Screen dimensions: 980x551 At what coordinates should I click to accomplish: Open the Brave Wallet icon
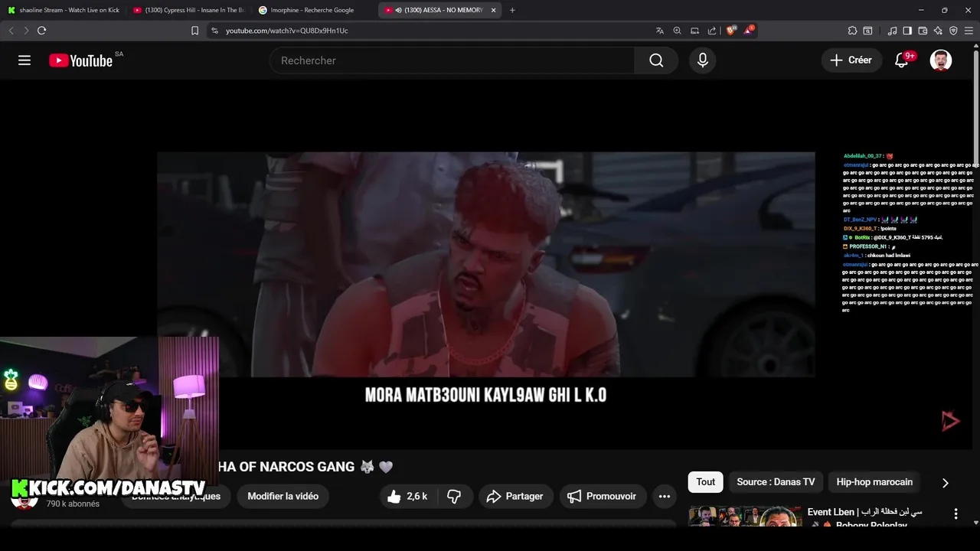[x=923, y=31]
